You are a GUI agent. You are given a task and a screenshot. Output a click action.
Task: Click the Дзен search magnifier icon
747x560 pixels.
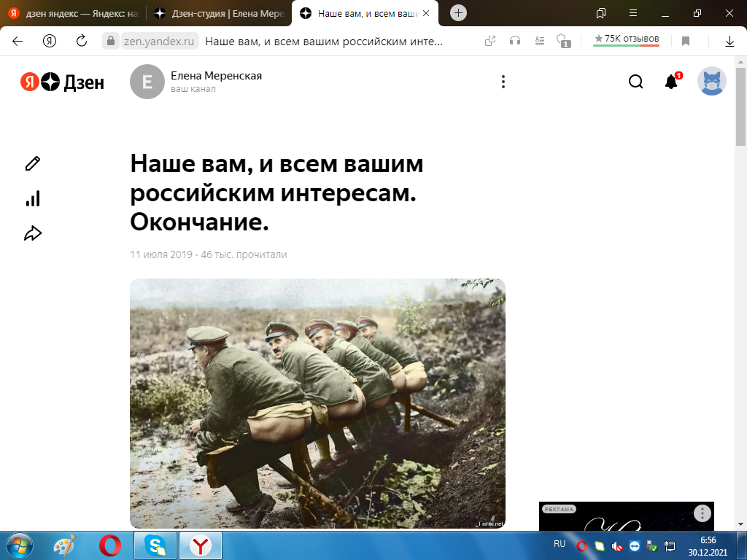tap(636, 82)
